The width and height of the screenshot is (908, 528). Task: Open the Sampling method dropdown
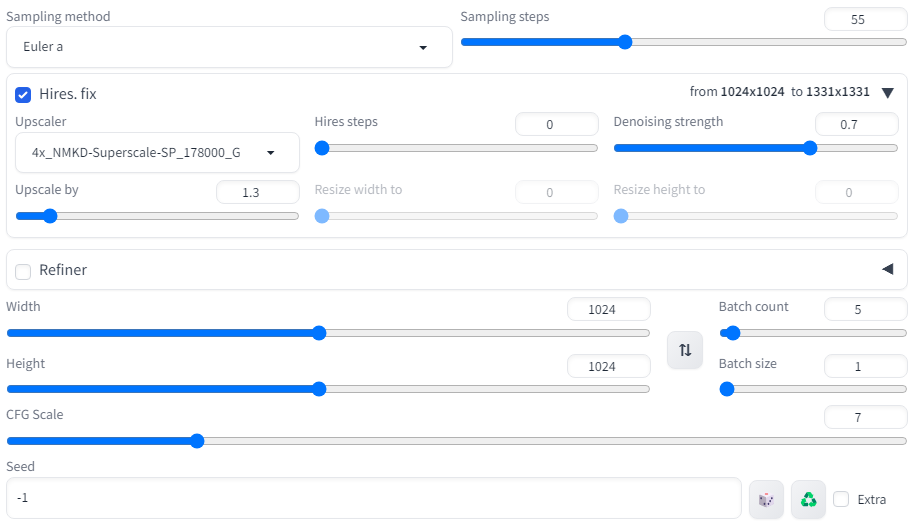tap(229, 47)
